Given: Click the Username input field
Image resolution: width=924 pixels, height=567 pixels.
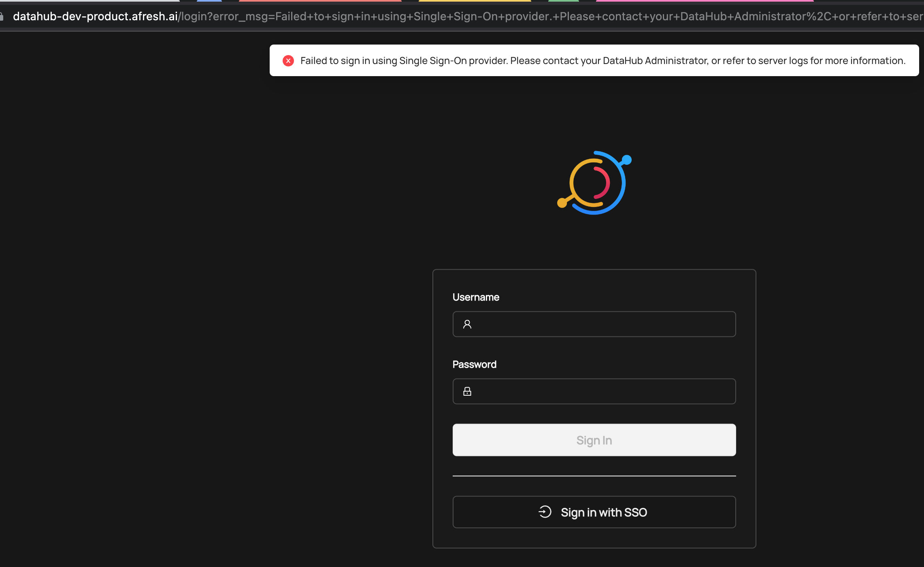Looking at the screenshot, I should click(594, 324).
